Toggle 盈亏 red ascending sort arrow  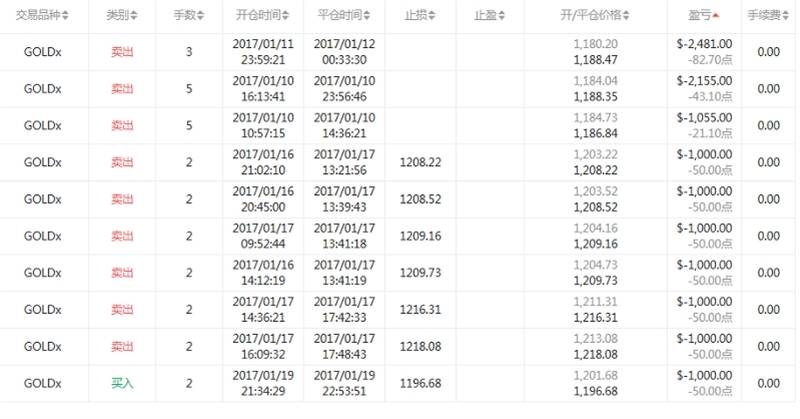715,16
